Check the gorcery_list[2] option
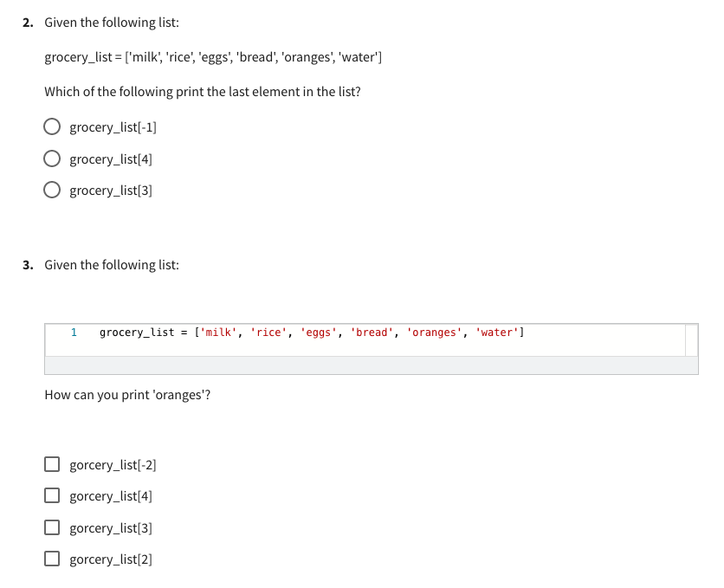Screen dimensions: 724x588 (52, 559)
